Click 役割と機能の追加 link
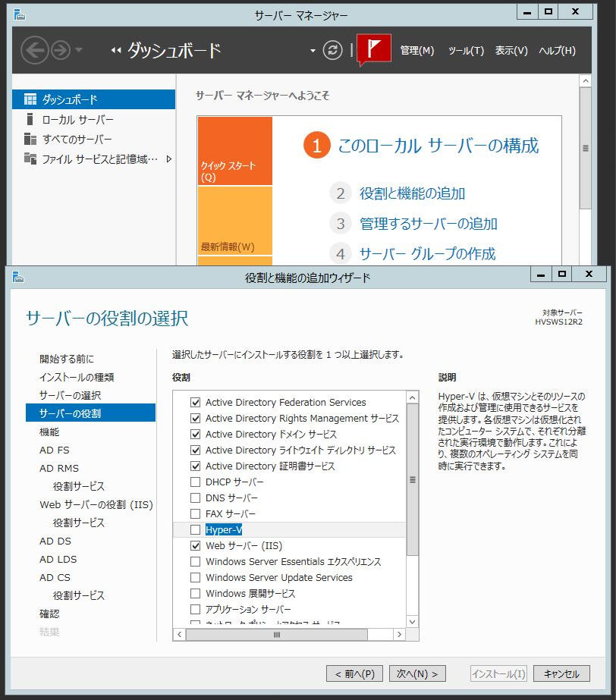 pos(412,193)
